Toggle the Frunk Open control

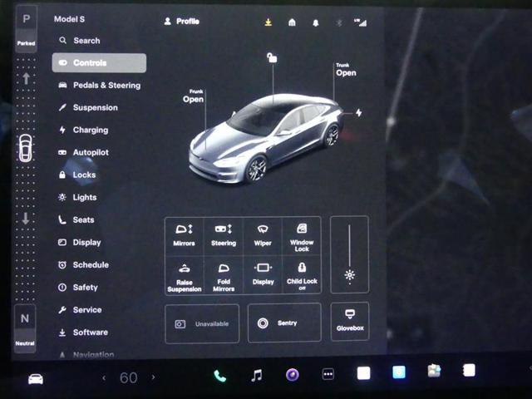(194, 96)
